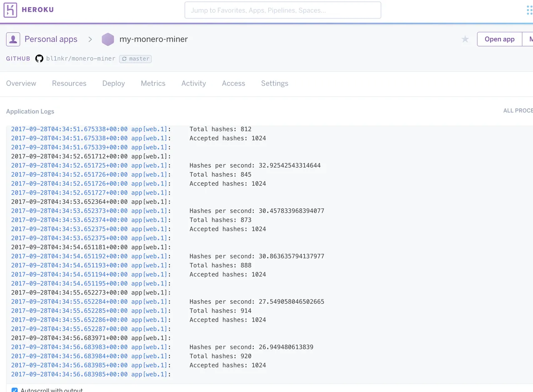
Task: Toggle the Autoscroll with output checkbox
Action: 15,390
